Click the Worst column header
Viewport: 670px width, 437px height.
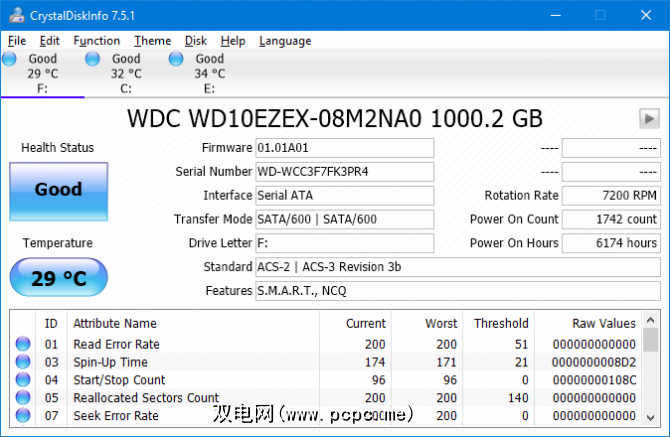tap(426, 323)
